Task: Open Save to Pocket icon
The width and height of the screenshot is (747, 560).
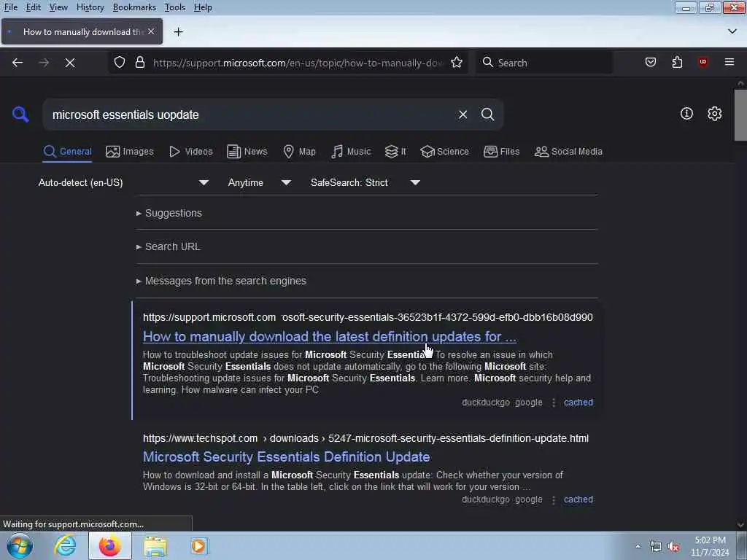Action: pyautogui.click(x=651, y=63)
